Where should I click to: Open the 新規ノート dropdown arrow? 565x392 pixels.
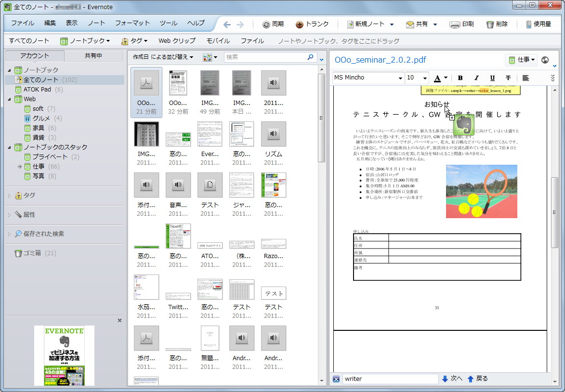click(x=392, y=25)
